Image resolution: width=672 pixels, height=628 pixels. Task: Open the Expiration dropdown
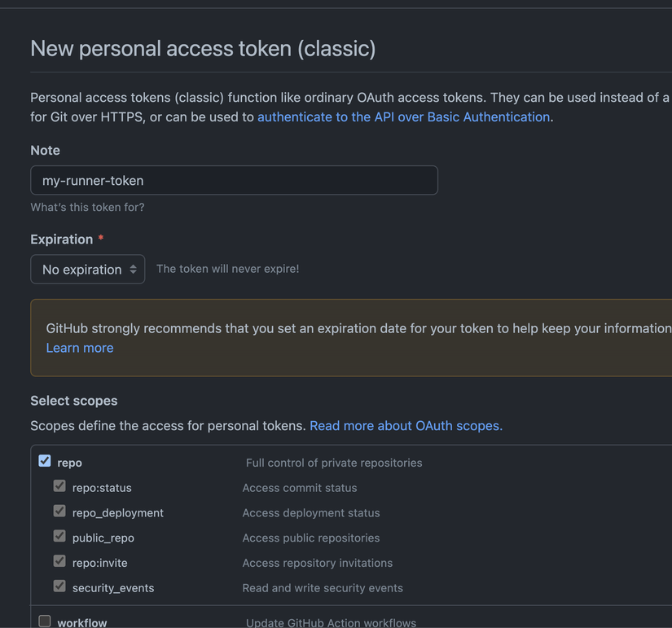pos(88,270)
